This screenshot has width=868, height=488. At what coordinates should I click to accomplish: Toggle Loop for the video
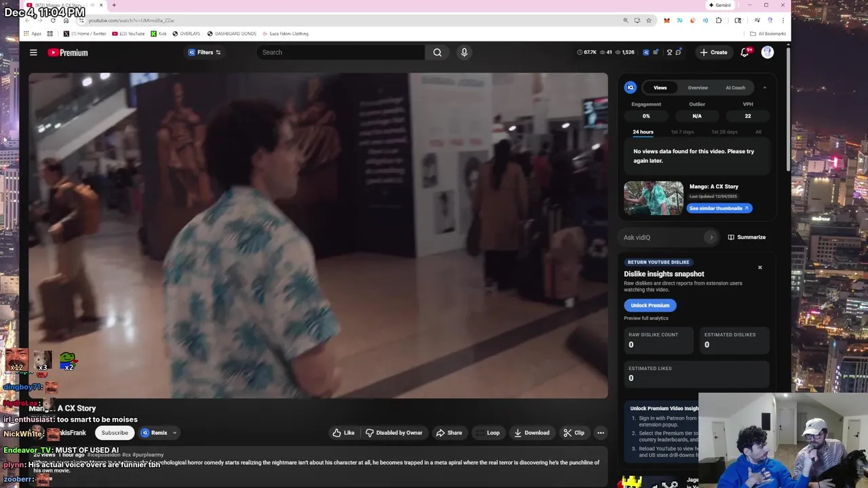click(488, 432)
